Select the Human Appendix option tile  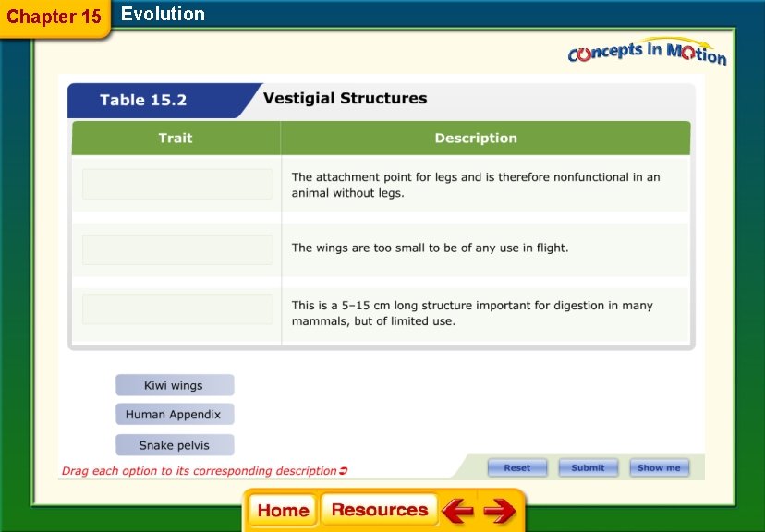click(175, 414)
